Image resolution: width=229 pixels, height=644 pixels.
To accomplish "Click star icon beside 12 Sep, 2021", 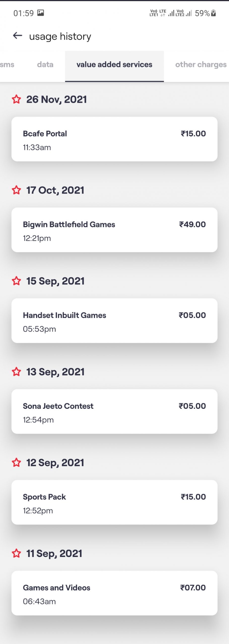I will pyautogui.click(x=16, y=462).
